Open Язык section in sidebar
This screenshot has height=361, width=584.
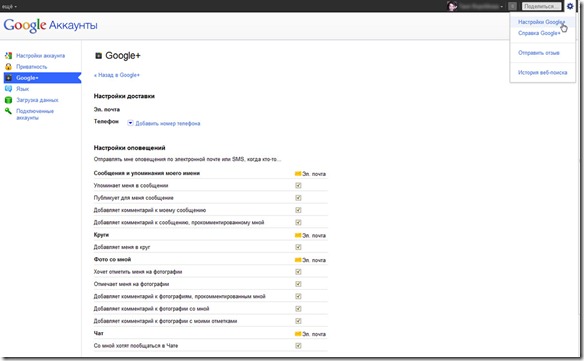[22, 89]
